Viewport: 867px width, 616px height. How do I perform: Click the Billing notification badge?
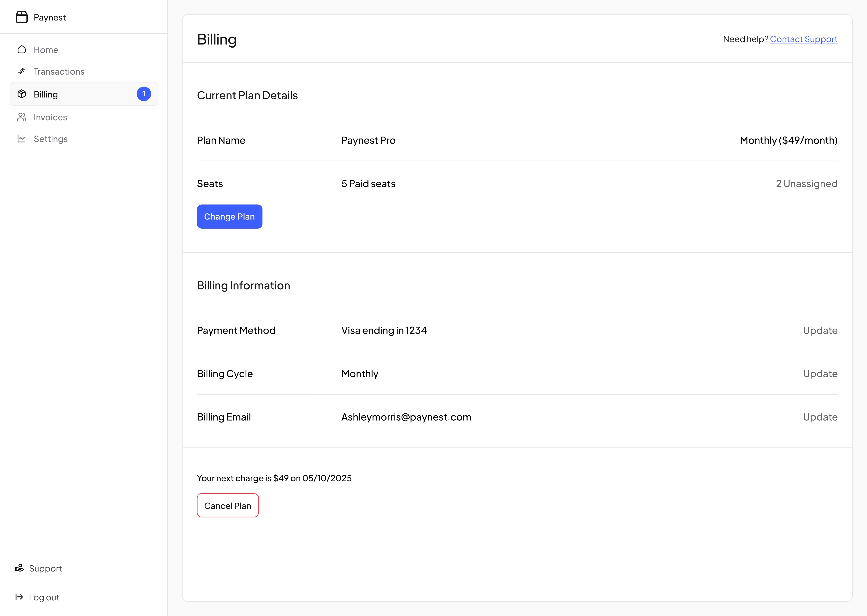(144, 94)
